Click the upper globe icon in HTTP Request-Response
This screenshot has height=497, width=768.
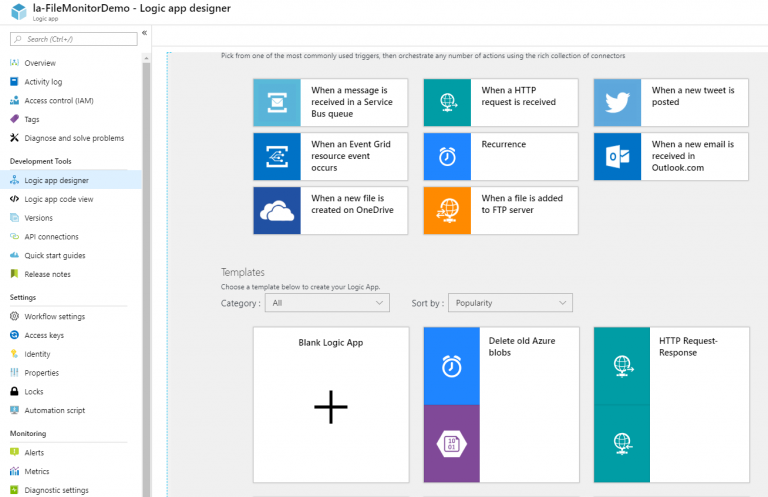tap(622, 366)
